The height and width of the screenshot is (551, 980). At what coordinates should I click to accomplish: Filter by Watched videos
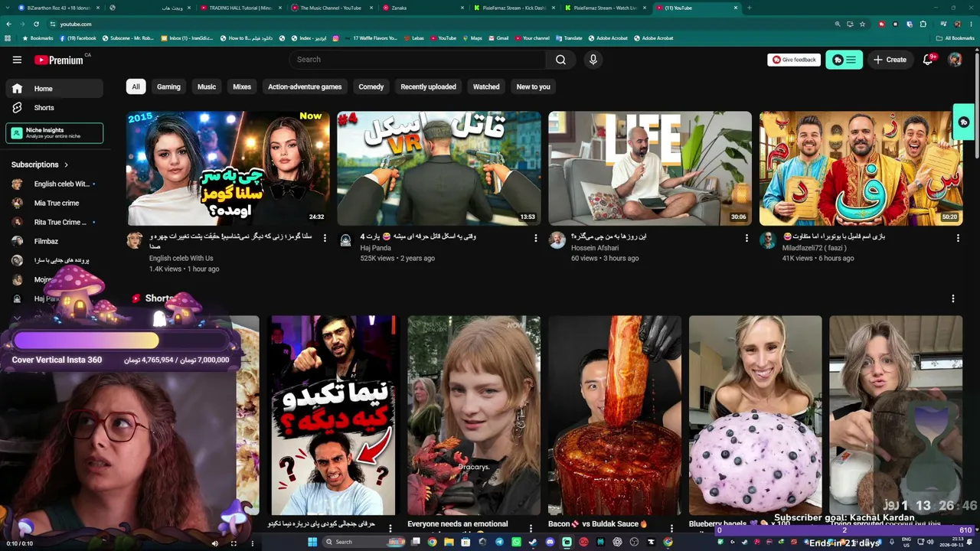[486, 86]
